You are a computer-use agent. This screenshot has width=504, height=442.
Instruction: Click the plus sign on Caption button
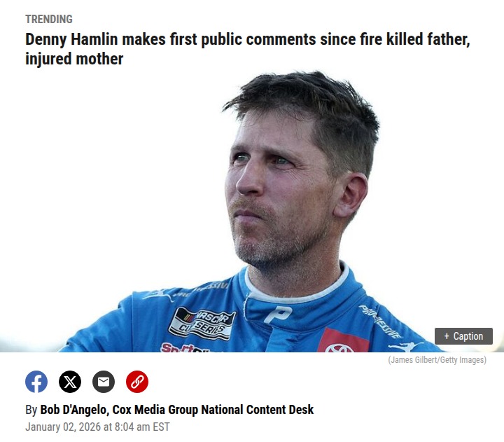[x=447, y=336]
